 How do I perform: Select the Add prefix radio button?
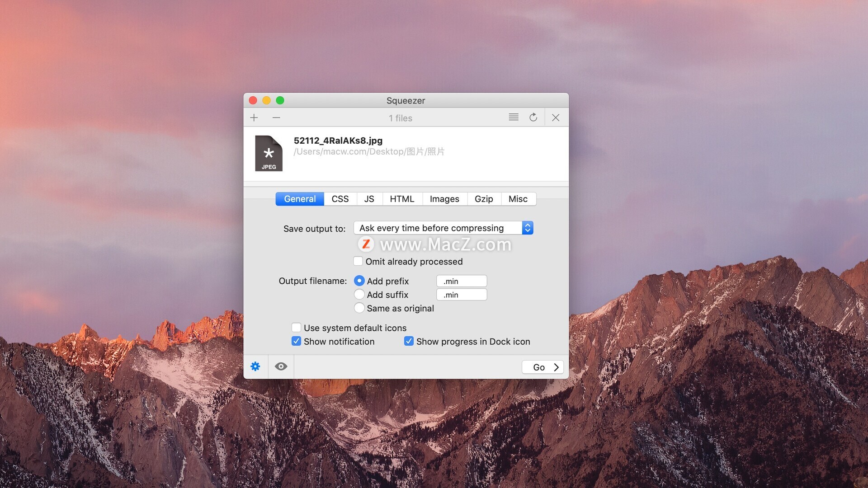(x=359, y=281)
